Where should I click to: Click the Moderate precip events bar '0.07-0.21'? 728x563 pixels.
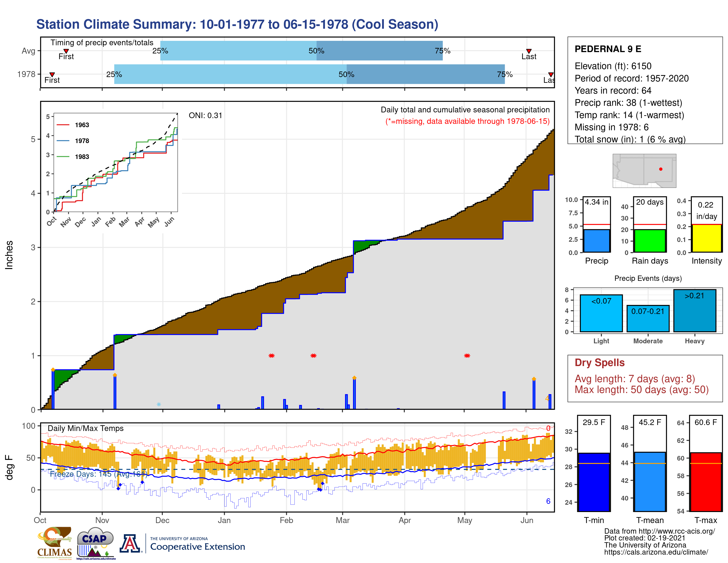click(648, 319)
